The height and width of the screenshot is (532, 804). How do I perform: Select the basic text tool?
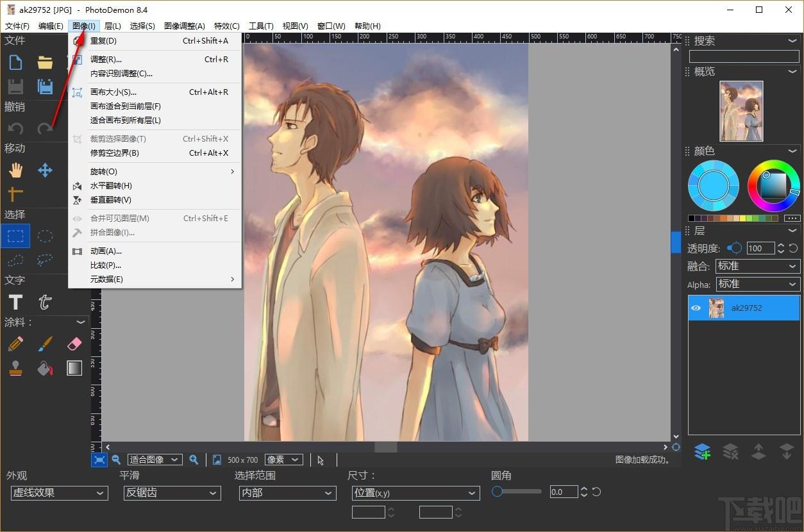(x=15, y=302)
